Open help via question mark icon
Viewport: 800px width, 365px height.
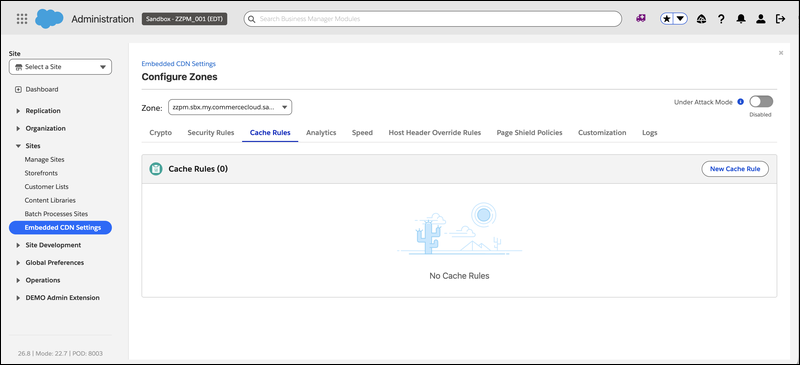721,19
